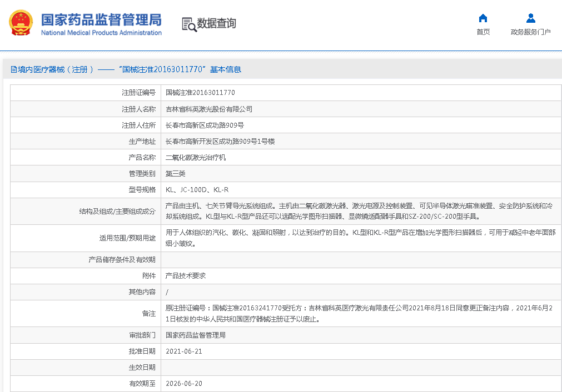Click the product name 二氧化碳激光治疗机

(196, 158)
